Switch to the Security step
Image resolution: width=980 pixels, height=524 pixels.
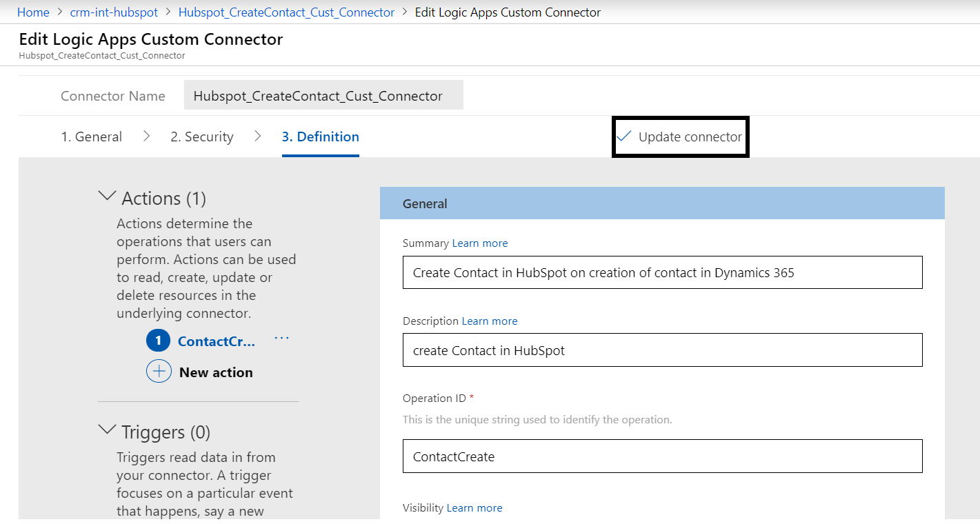[x=202, y=136]
